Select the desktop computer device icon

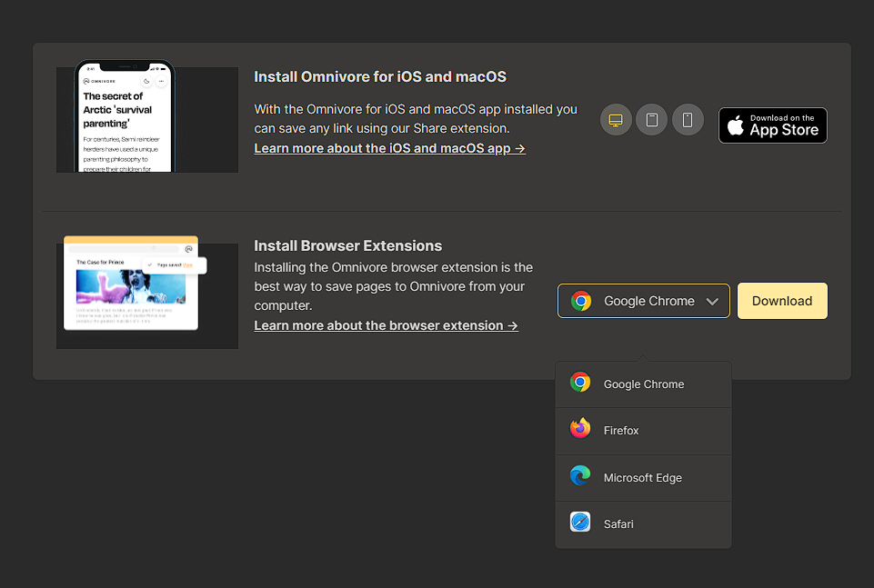pos(616,120)
